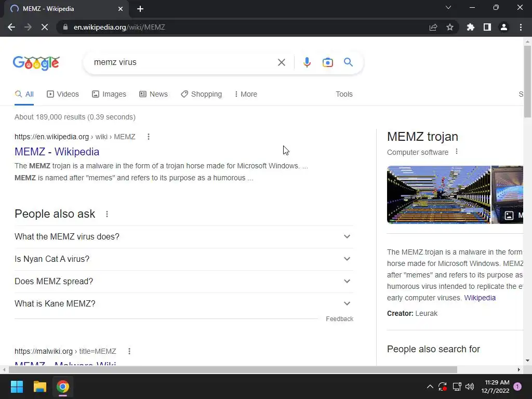This screenshot has height=399, width=532.
Task: Open Chrome profile avatar
Action: click(504, 27)
